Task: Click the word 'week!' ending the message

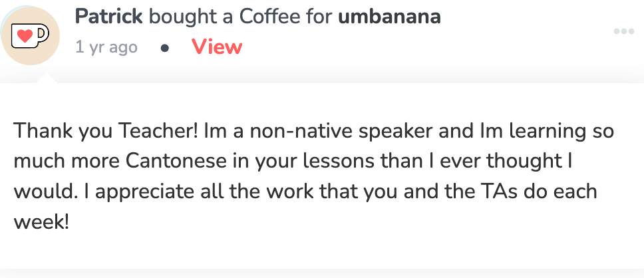Action: [x=41, y=222]
